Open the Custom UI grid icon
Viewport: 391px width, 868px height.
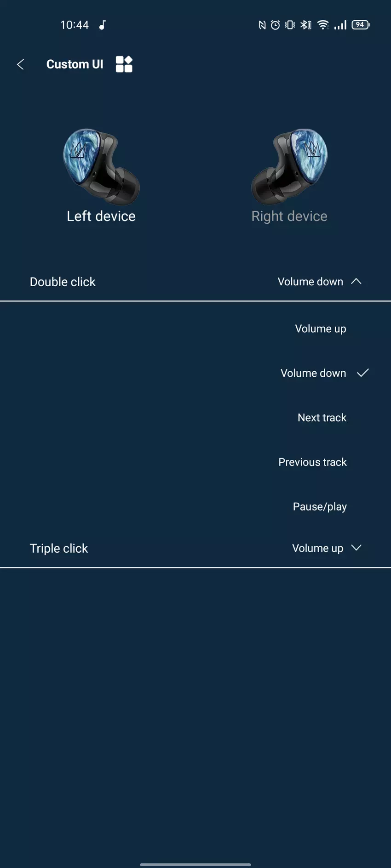pyautogui.click(x=124, y=64)
